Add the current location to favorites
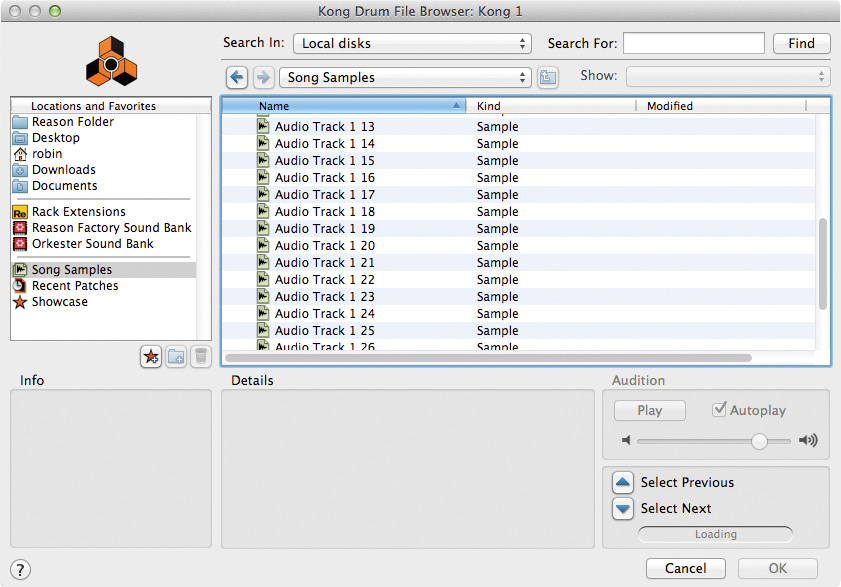 coord(151,356)
